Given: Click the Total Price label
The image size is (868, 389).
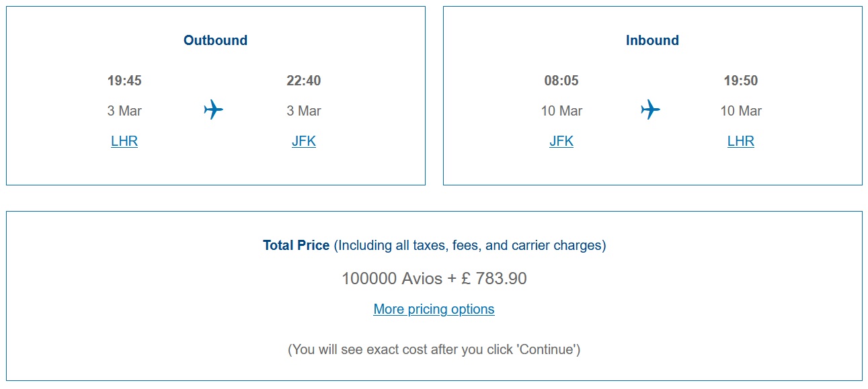Looking at the screenshot, I should point(297,245).
